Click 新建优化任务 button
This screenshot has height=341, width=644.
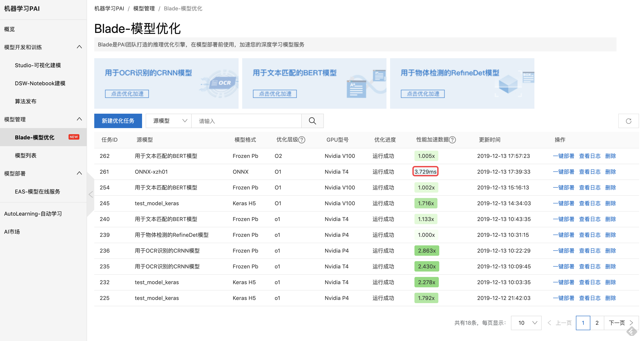click(x=118, y=121)
